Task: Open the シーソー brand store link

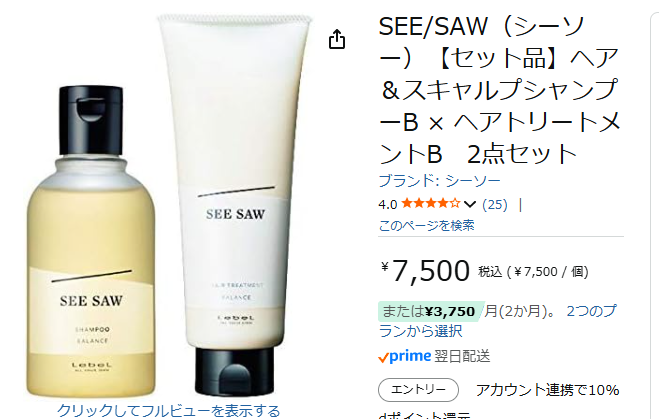Action: click(x=440, y=181)
